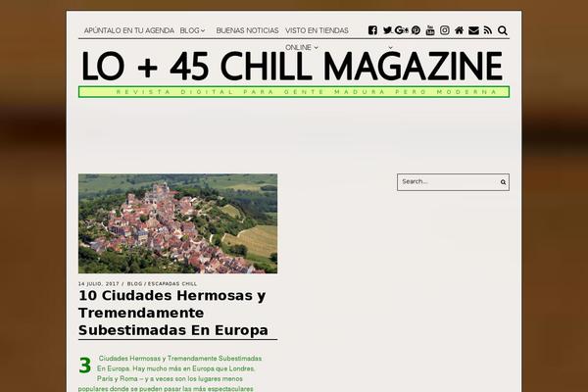Click LO + 45 CHILL MAGAZINE title
588x392 pixels.
[292, 67]
